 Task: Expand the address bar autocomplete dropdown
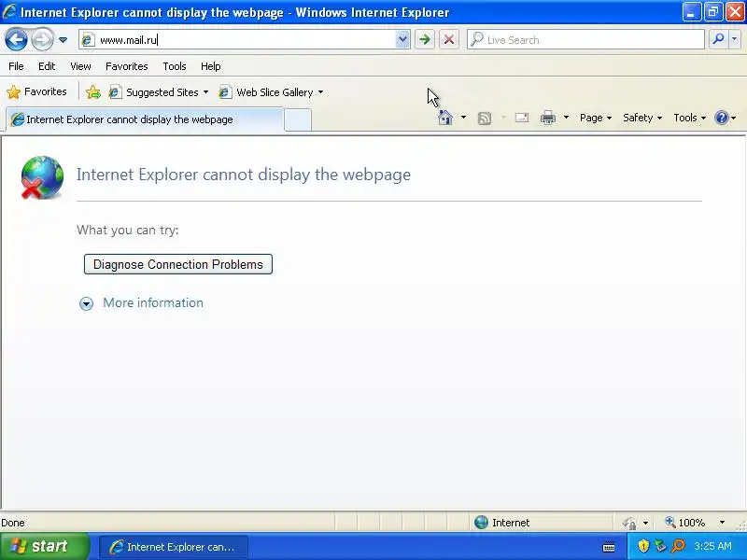(x=402, y=40)
